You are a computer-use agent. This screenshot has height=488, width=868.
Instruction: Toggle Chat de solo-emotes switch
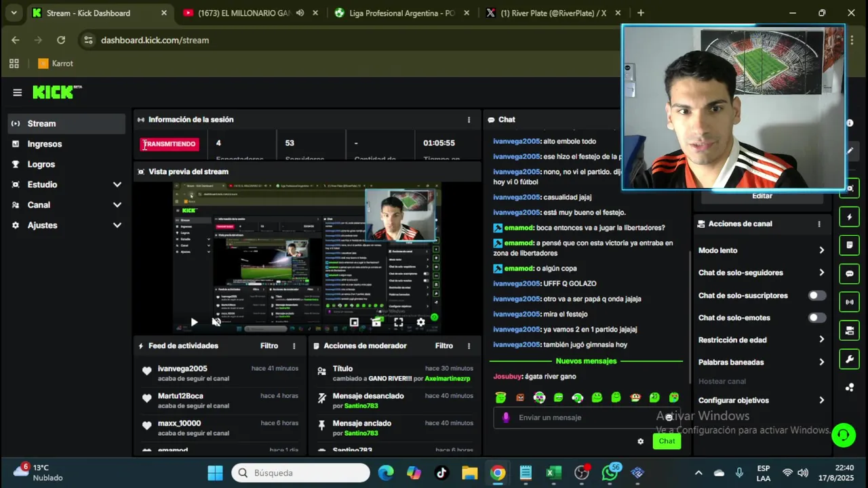(x=817, y=318)
